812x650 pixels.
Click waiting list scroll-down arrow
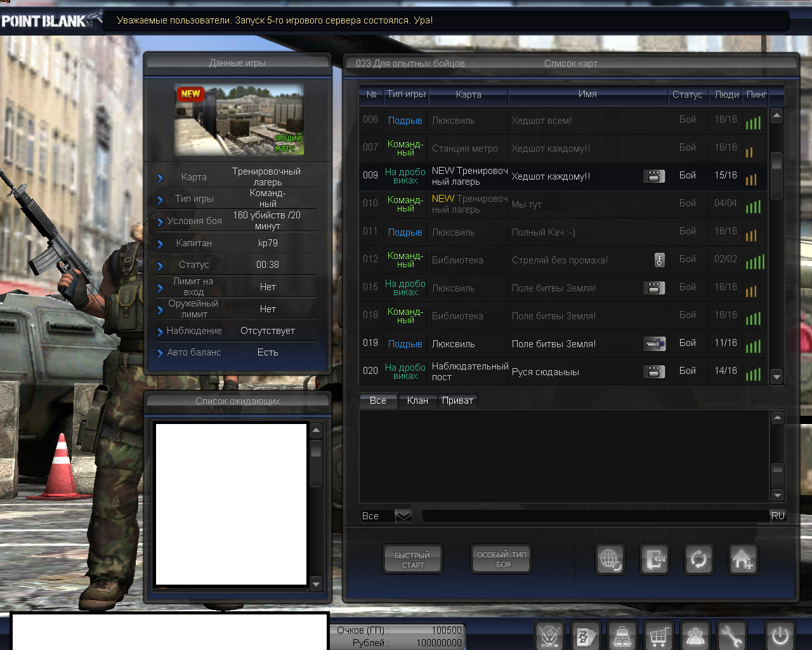(x=316, y=583)
